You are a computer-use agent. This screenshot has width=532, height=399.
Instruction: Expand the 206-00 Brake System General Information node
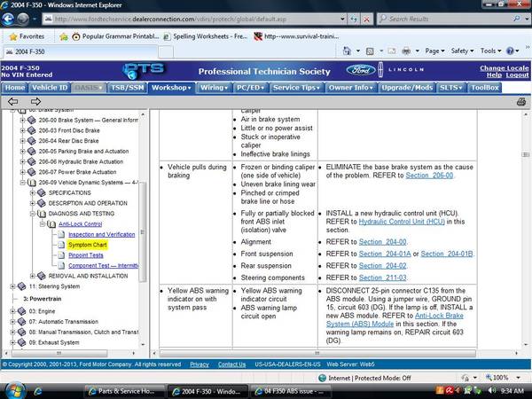pyautogui.click(x=22, y=120)
